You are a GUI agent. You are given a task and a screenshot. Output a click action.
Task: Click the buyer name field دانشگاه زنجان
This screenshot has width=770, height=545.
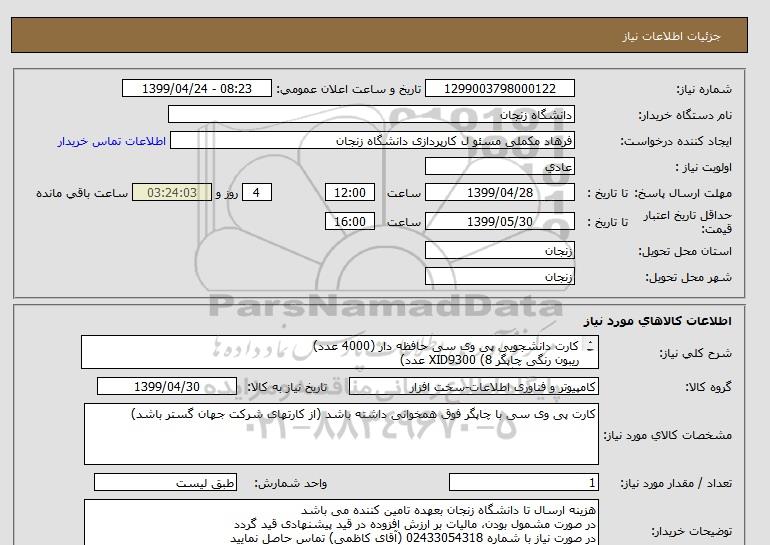(371, 114)
